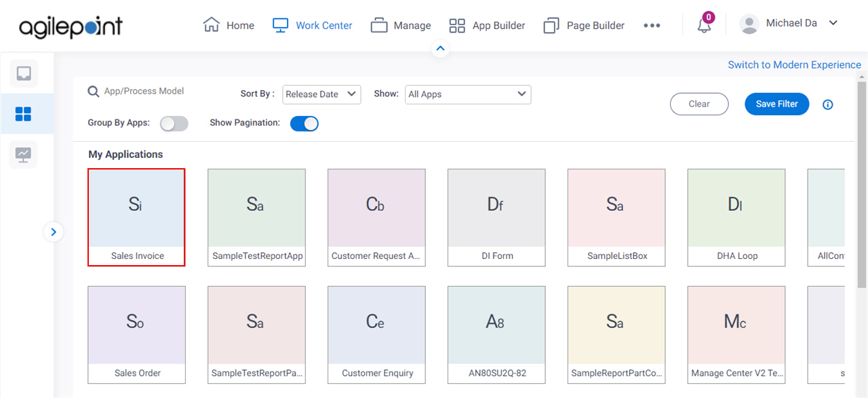Open the Manage menu
Image resolution: width=868 pixels, height=398 pixels.
tap(401, 25)
